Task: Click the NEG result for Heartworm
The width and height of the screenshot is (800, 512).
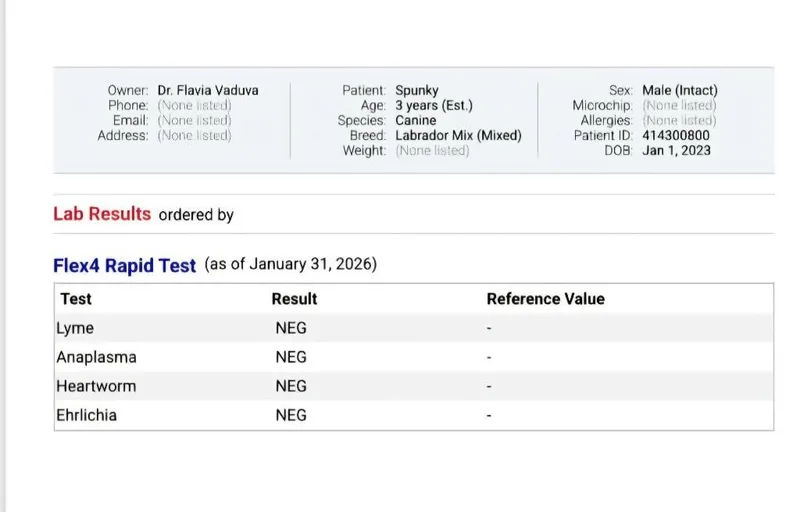Action: [x=291, y=386]
